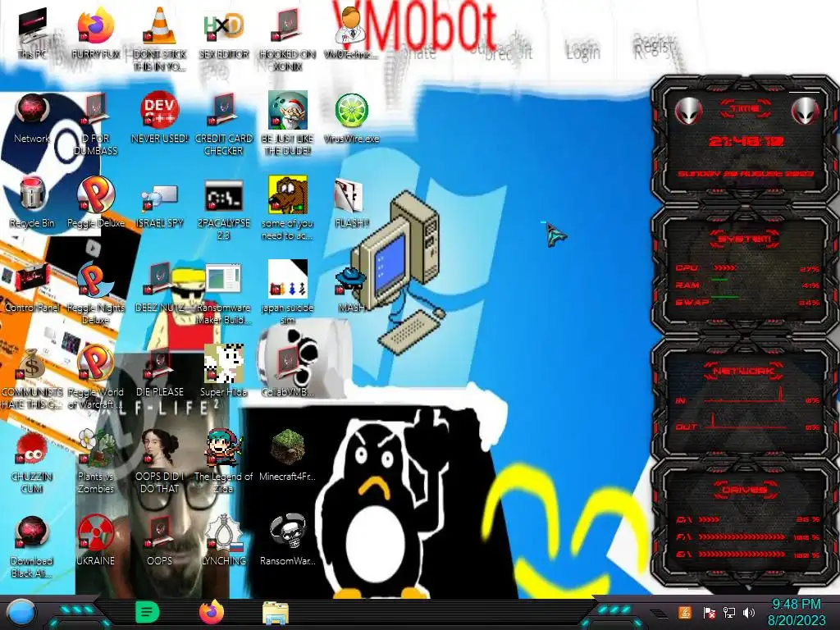This screenshot has height=630, width=840.
Task: Launch Firefox from the taskbar
Action: [x=212, y=612]
